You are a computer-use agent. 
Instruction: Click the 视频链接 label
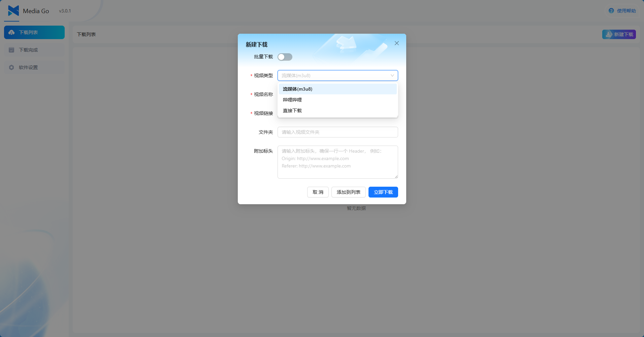pos(263,113)
